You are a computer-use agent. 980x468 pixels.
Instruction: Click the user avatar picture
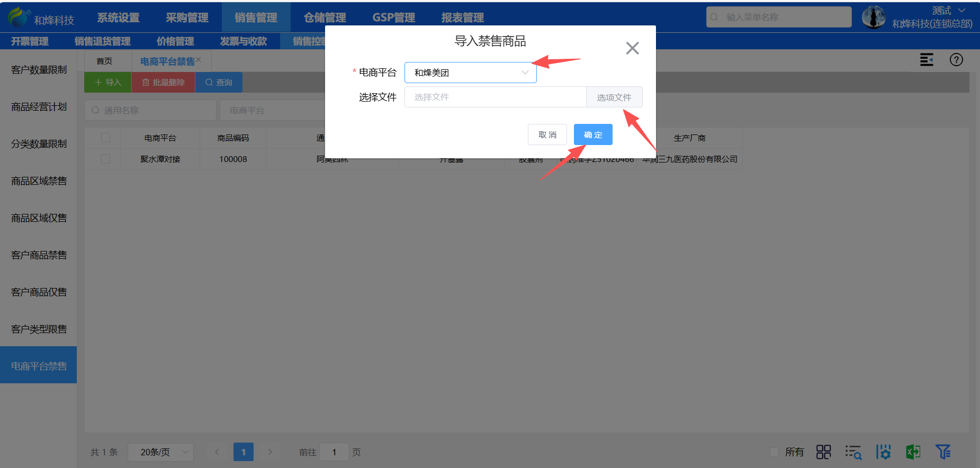coord(874,17)
